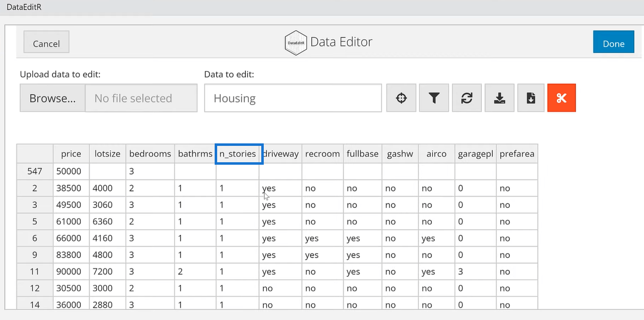Select the garagepl column header
Image resolution: width=644 pixels, height=320 pixels.
(475, 153)
